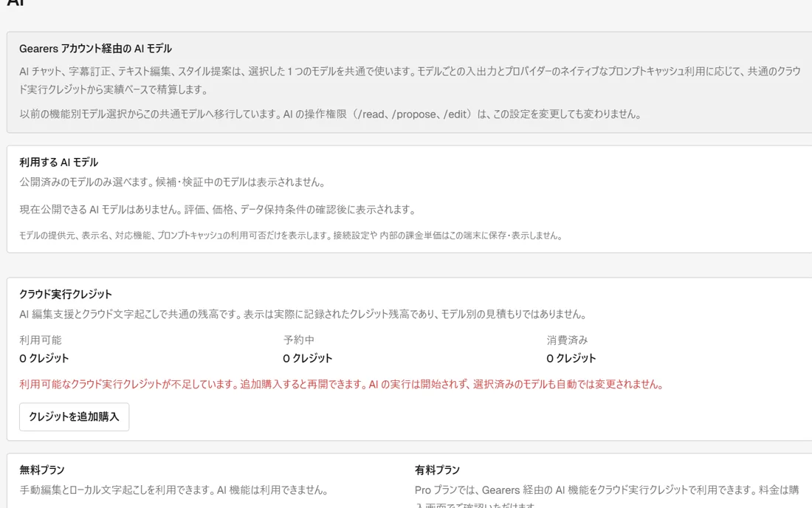Click the 0 クレジット value under 消費済み
Image resolution: width=812 pixels, height=508 pixels.
pyautogui.click(x=571, y=358)
